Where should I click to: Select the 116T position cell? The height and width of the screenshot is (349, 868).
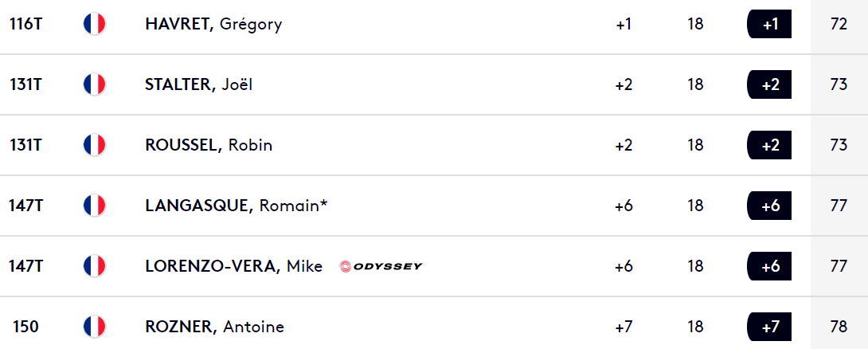[25, 25]
